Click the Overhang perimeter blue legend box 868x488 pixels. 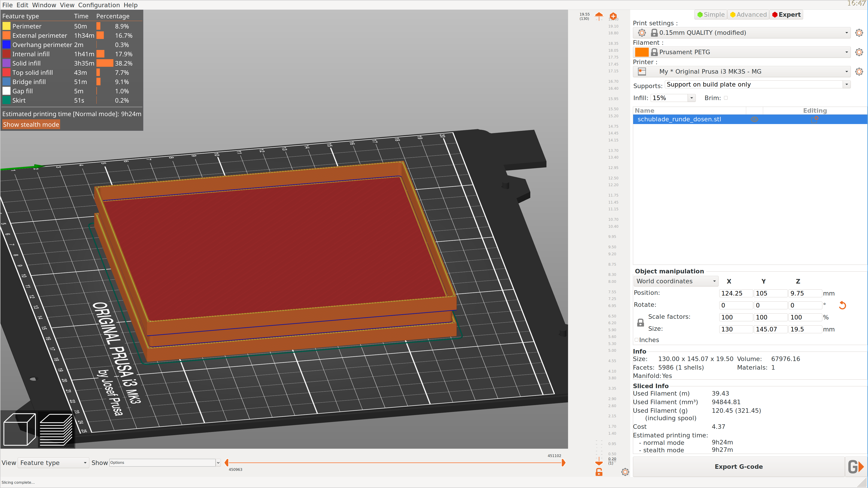coord(6,45)
